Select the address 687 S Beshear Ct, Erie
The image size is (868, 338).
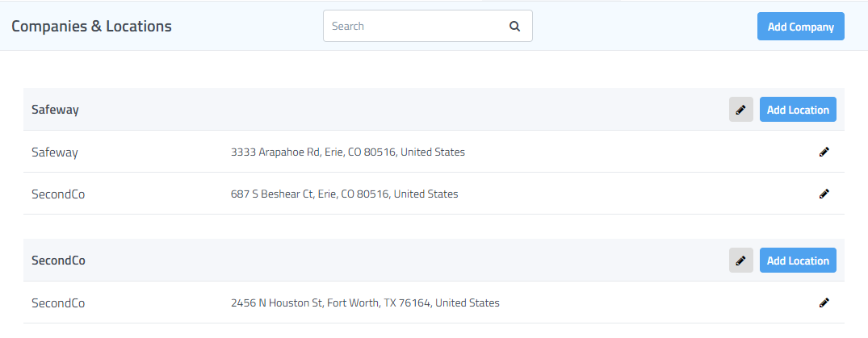click(344, 194)
